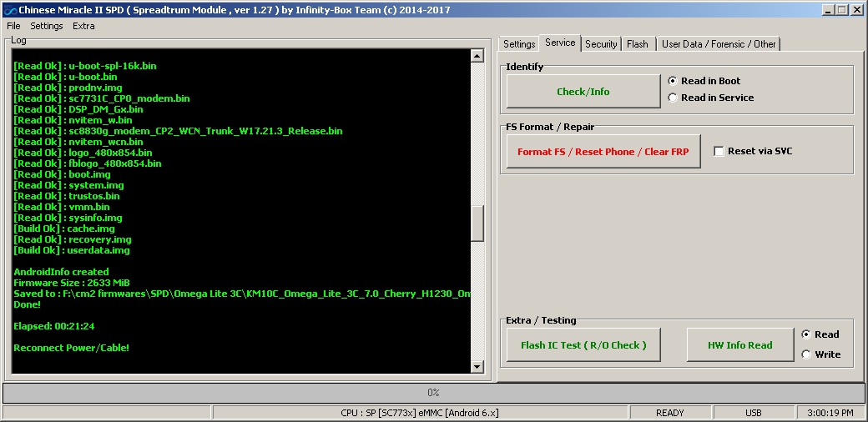The height and width of the screenshot is (422, 868).
Task: Click the Check/Info button
Action: pos(583,92)
